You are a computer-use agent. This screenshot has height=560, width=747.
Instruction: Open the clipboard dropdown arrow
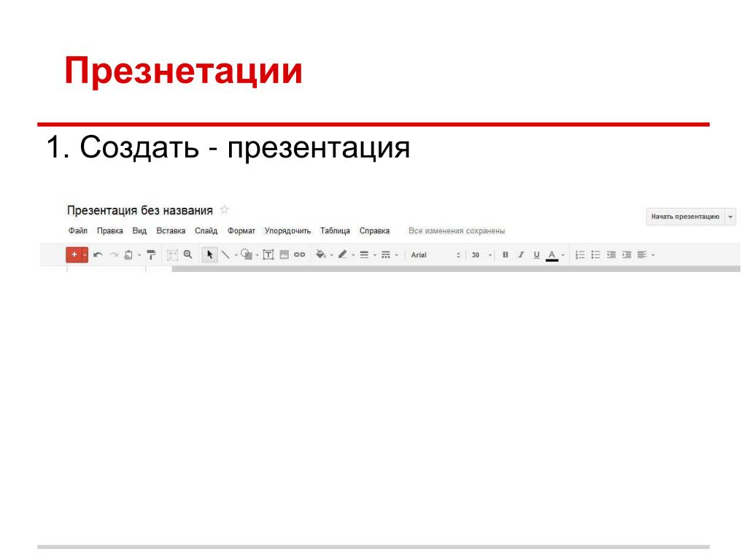click(139, 255)
